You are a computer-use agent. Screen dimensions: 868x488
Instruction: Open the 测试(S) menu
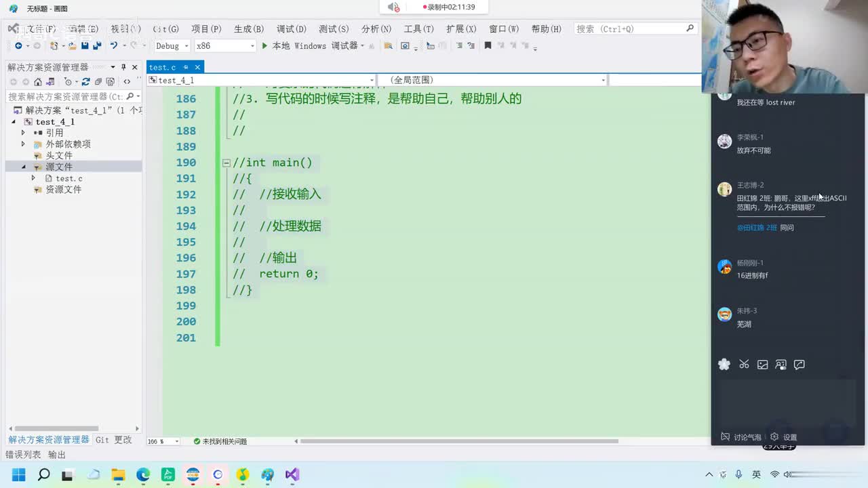(x=334, y=29)
